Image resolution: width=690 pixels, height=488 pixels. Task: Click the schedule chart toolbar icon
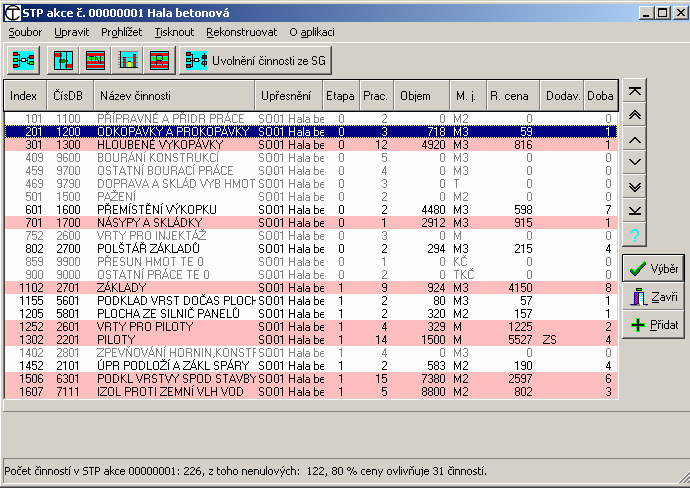tap(63, 60)
